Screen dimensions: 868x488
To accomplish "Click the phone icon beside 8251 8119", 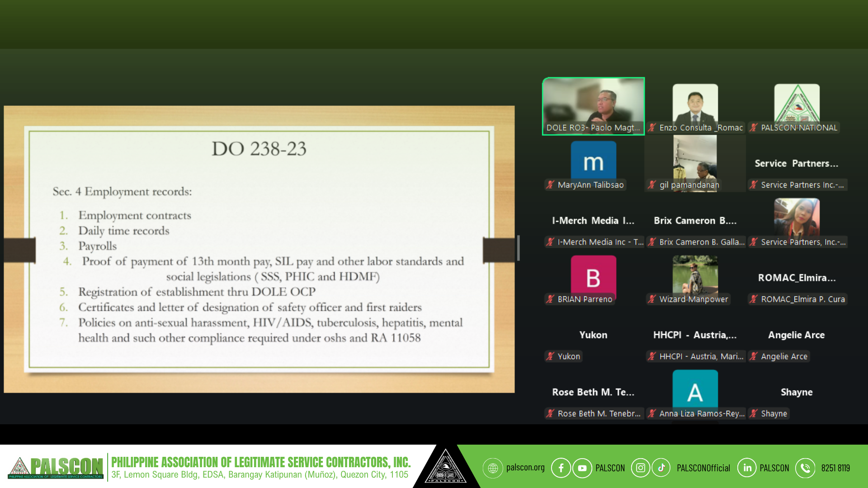I will (805, 468).
